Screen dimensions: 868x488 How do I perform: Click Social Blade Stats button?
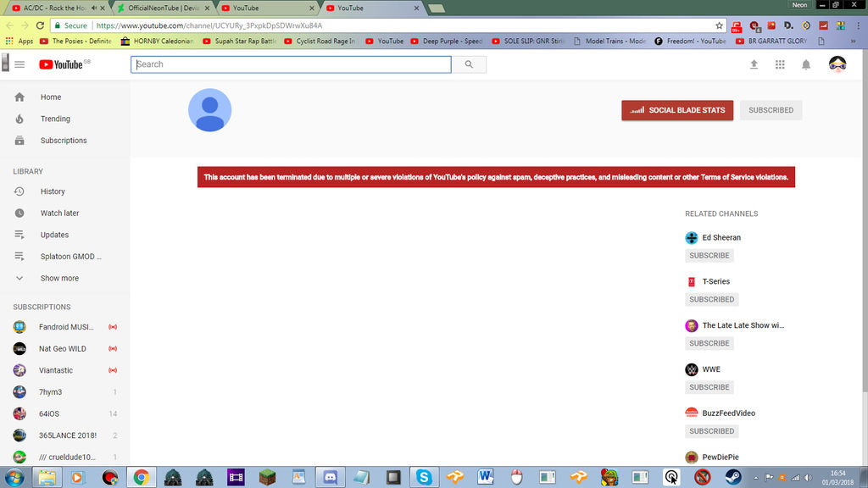tap(677, 110)
